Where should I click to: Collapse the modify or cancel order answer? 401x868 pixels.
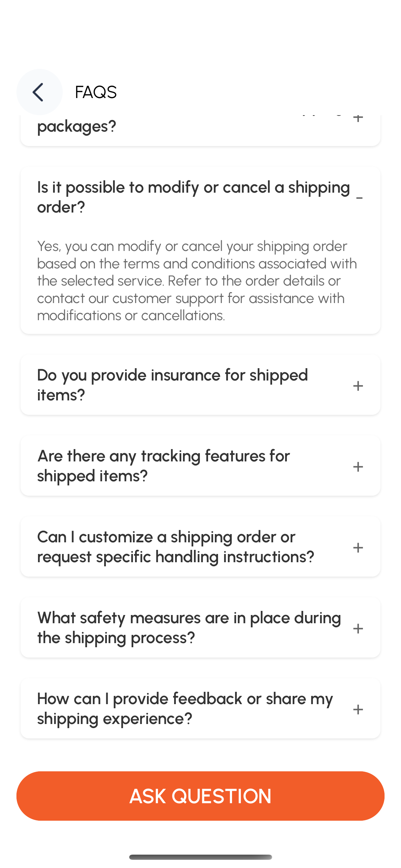tap(359, 198)
